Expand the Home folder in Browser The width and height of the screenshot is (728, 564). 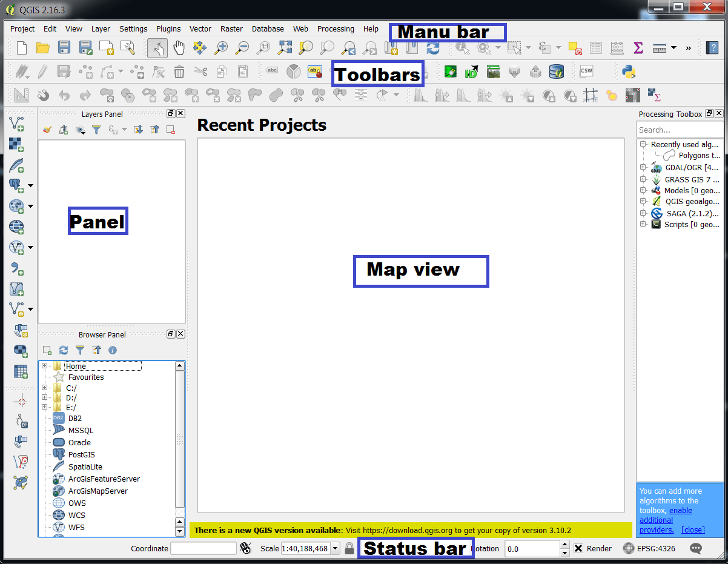tap(44, 366)
